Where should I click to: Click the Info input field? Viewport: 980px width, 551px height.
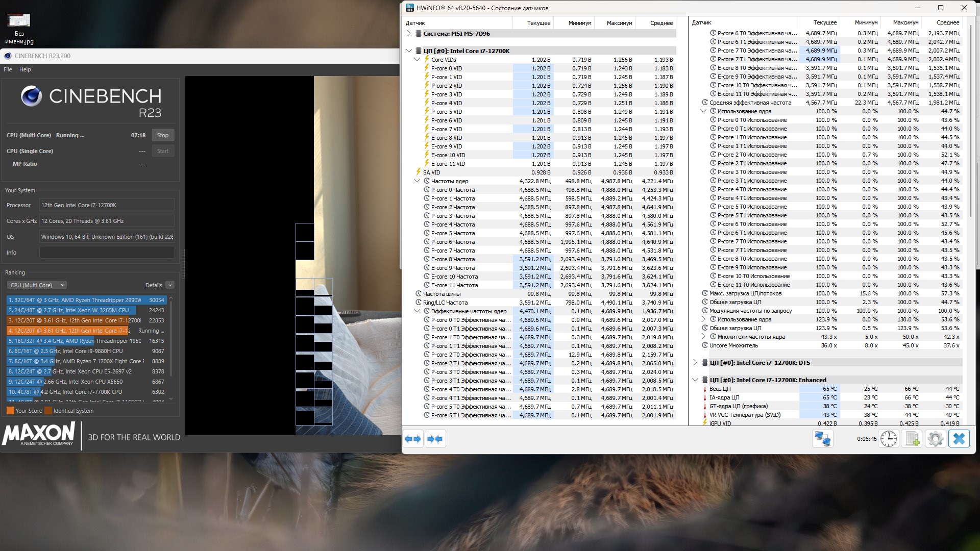(x=107, y=253)
